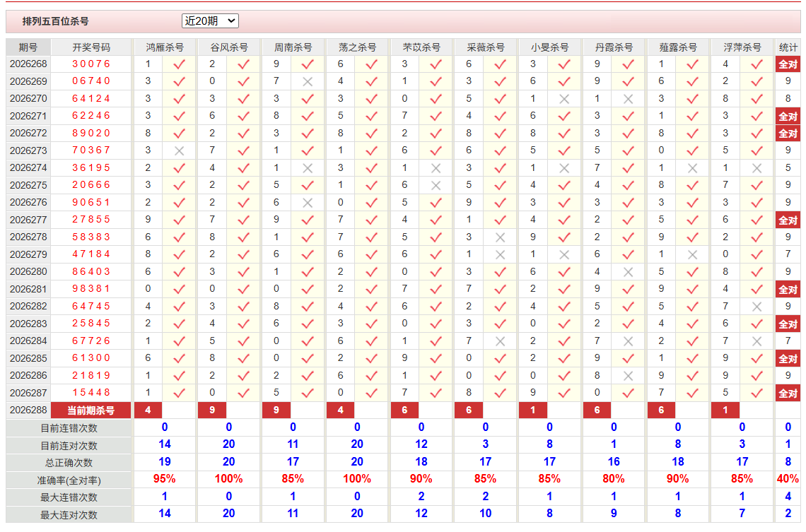Screen dimensions: 806x532
Task: Click the red checkmark in 谷风杀号 row 2026287
Action: coord(243,394)
